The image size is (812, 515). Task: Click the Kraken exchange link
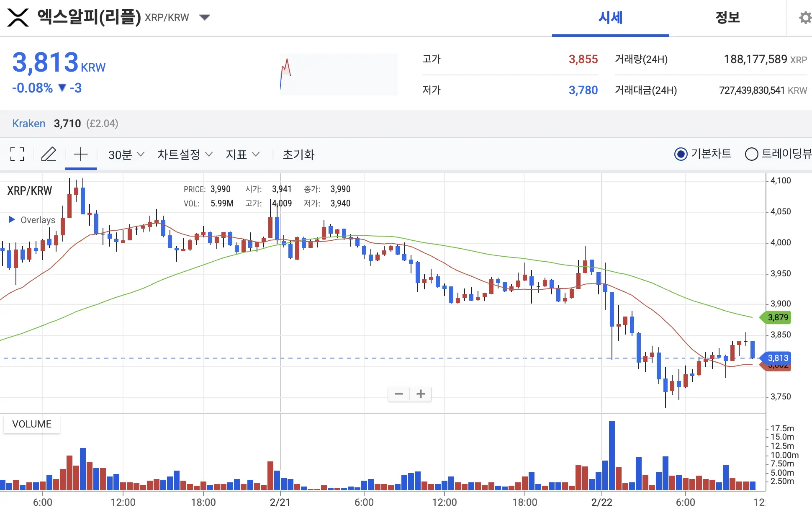pos(28,124)
